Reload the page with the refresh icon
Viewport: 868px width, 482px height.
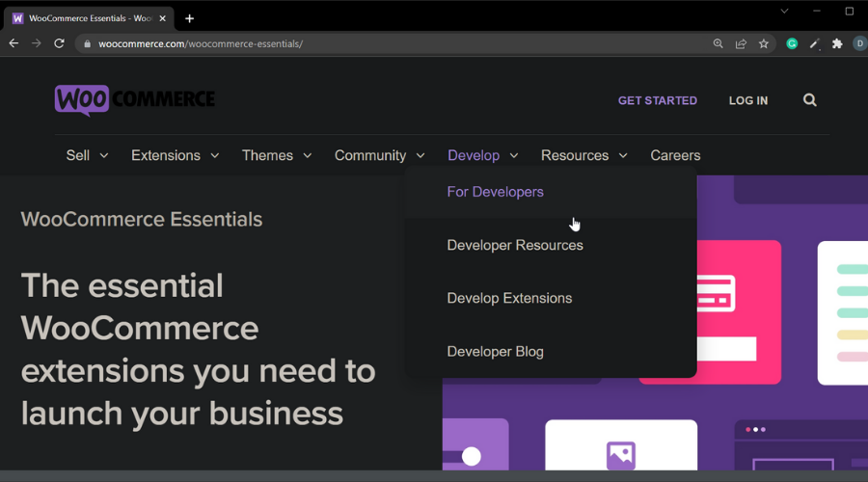59,43
